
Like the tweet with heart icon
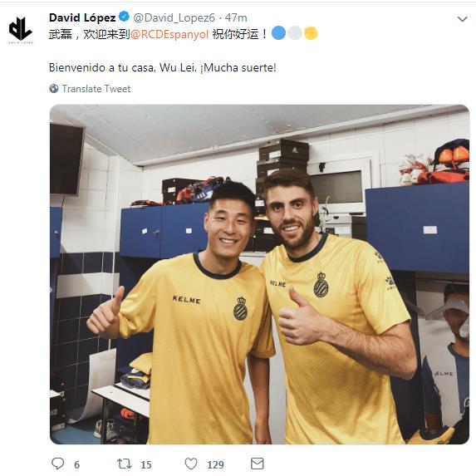click(191, 464)
